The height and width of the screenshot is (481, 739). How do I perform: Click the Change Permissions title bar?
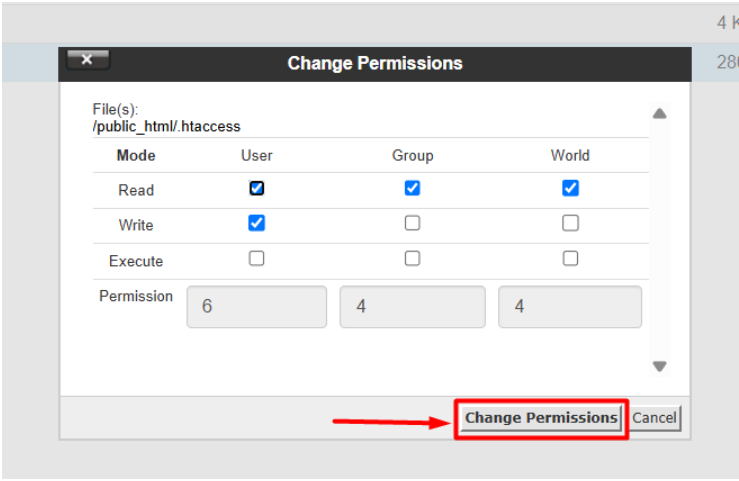375,63
